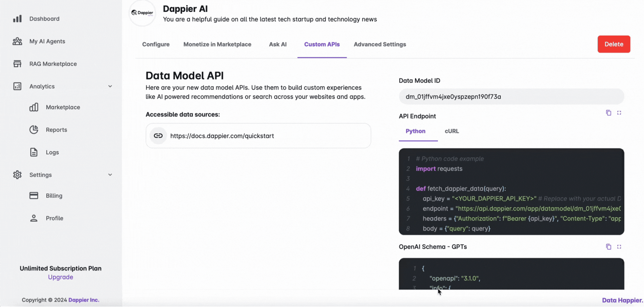Collapse the Settings menu chevron
This screenshot has height=307, width=644.
pos(110,175)
